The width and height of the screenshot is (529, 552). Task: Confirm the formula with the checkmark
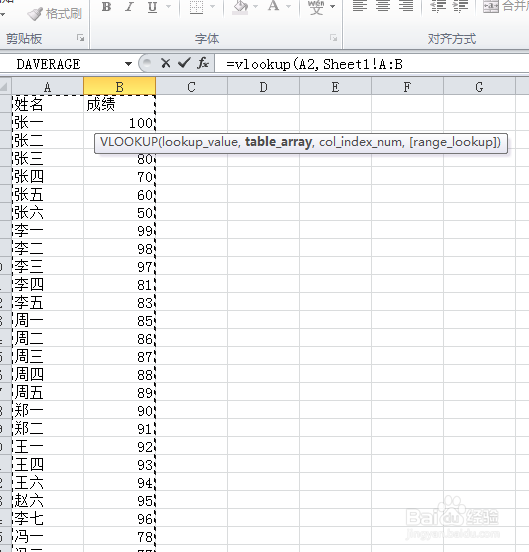pyautogui.click(x=184, y=64)
